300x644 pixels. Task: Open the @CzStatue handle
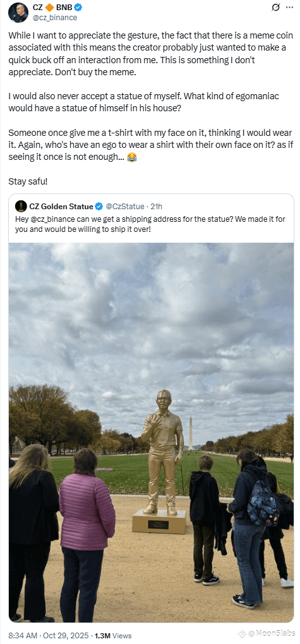(x=125, y=206)
